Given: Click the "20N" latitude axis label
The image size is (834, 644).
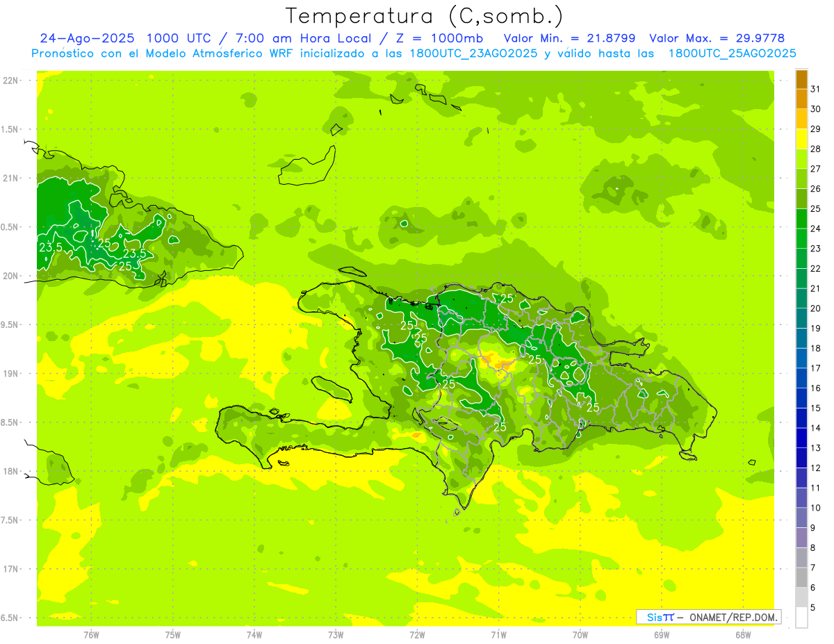Looking at the screenshot, I should 10,276.
